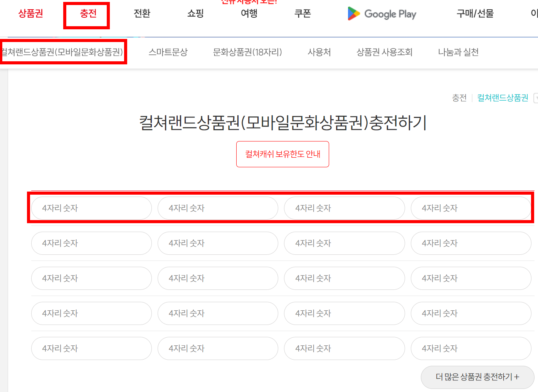The width and height of the screenshot is (538, 392).
Task: Open the 나눔과 실천 sub-tab
Action: click(x=458, y=52)
